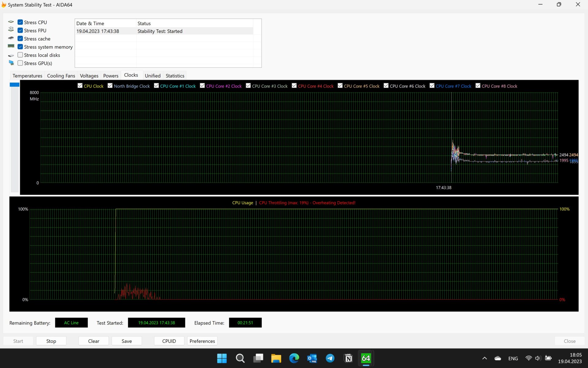
Task: Open Microsoft Edge from taskbar
Action: [294, 358]
